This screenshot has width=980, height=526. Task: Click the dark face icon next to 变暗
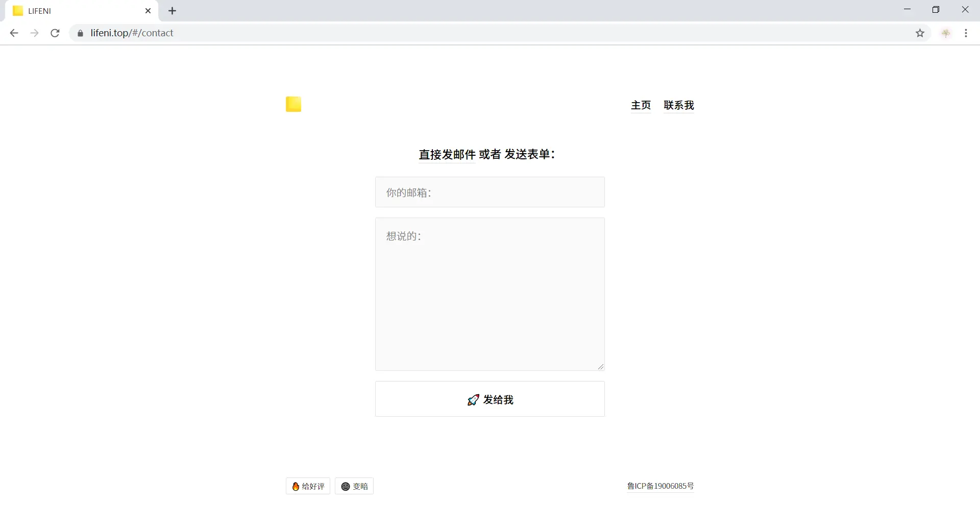coord(346,486)
